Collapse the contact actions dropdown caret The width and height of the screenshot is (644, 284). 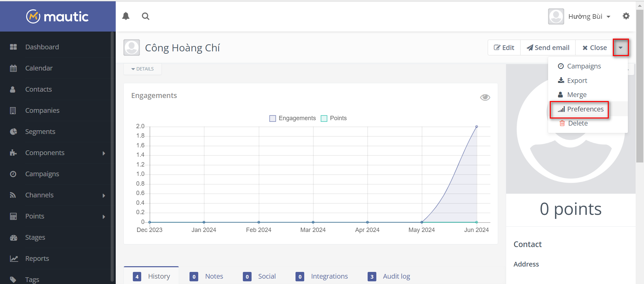point(621,48)
